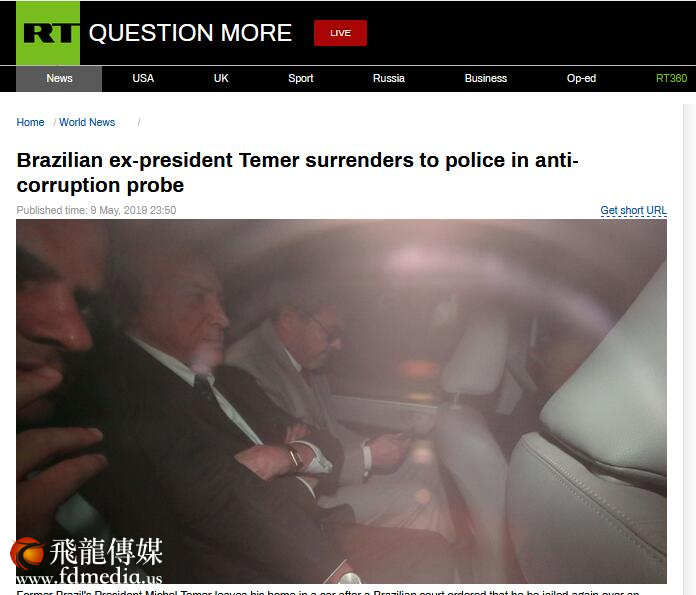Open the LIVE broadcast button
This screenshot has width=696, height=595.
click(x=340, y=33)
